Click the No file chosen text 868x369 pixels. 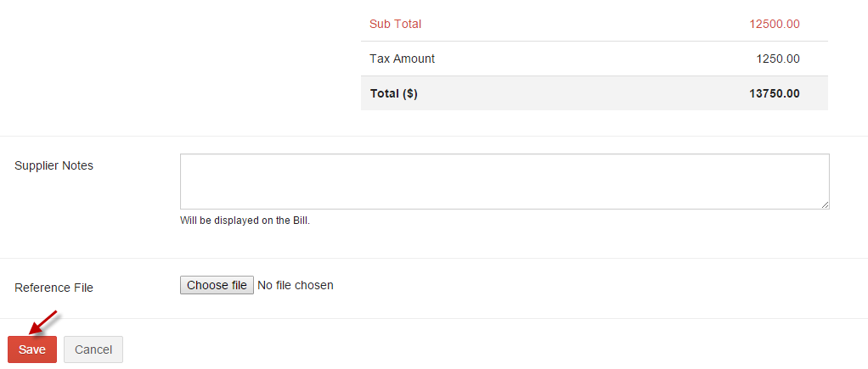pyautogui.click(x=296, y=285)
